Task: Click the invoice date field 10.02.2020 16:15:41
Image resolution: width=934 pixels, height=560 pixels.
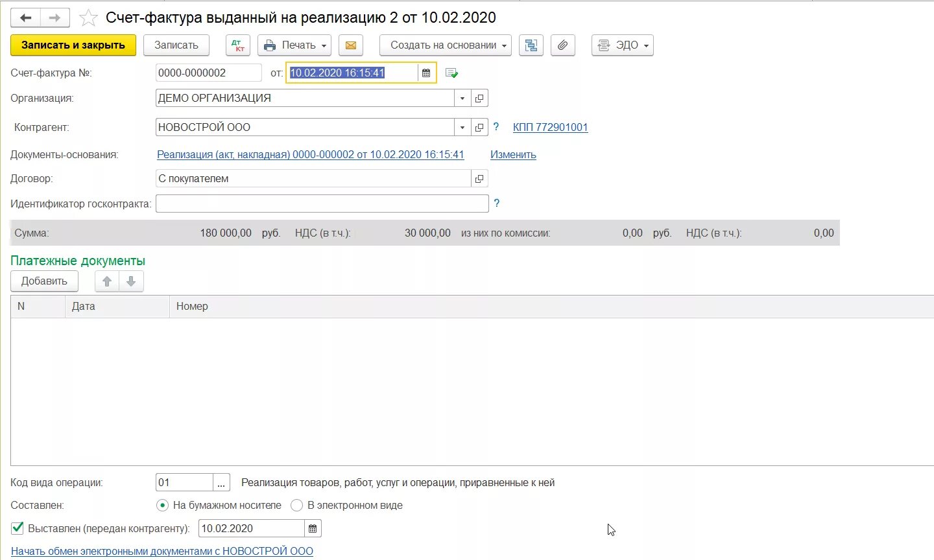Action: [352, 73]
